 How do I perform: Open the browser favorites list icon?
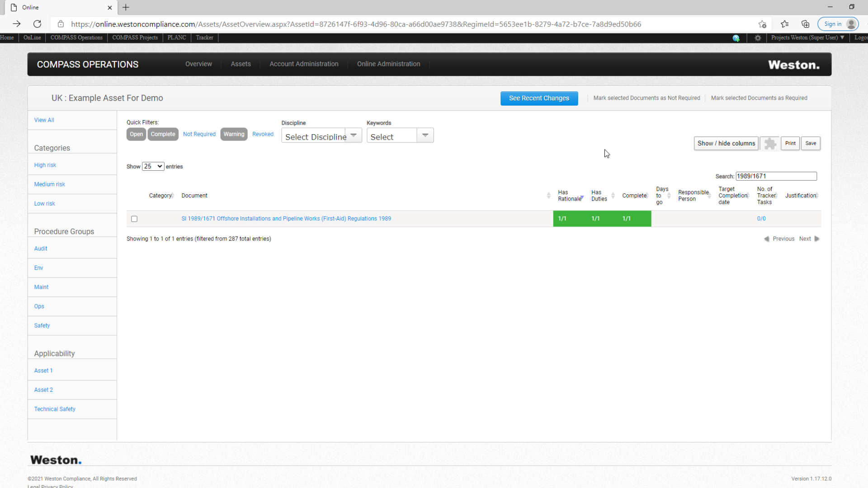[784, 24]
